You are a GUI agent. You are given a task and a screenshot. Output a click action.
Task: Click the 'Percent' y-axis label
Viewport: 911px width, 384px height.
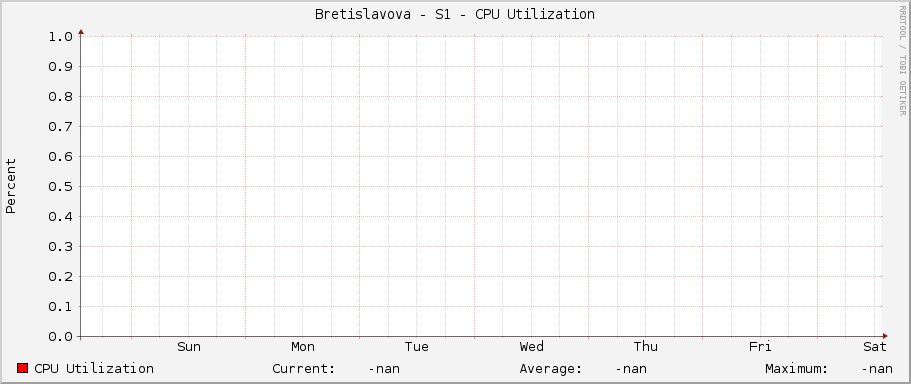[x=11, y=186]
